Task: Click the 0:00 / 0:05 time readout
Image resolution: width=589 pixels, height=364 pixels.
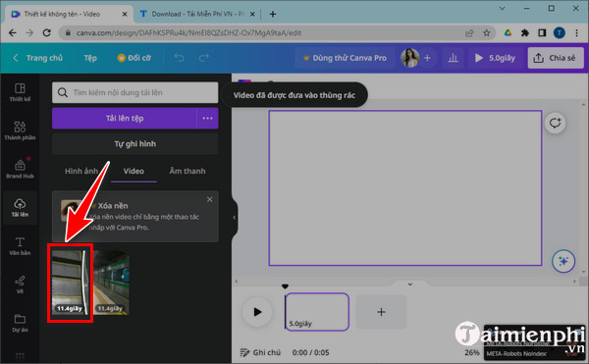Action: pyautogui.click(x=310, y=352)
